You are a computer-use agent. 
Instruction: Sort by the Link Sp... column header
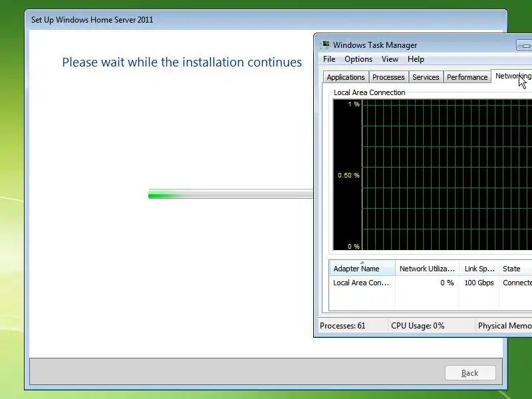(479, 268)
